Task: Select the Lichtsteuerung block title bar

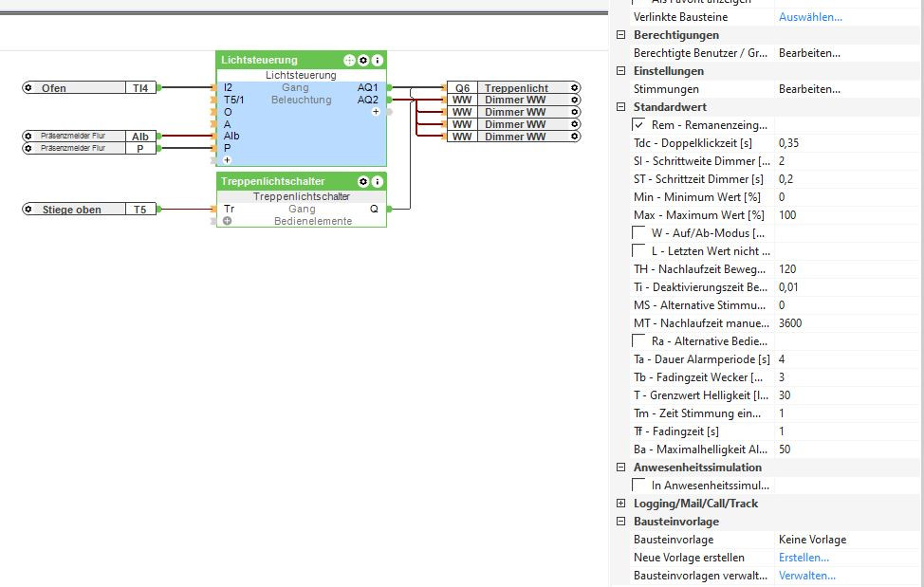Action: pyautogui.click(x=301, y=60)
